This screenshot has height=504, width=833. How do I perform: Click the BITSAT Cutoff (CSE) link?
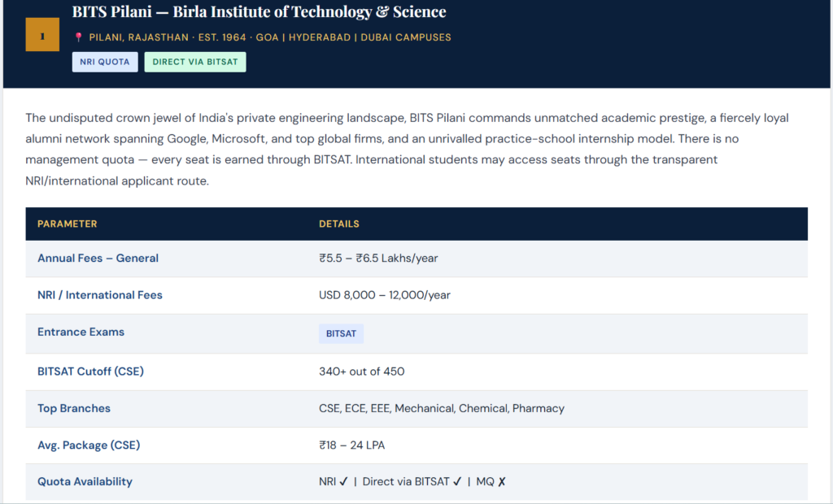point(90,371)
